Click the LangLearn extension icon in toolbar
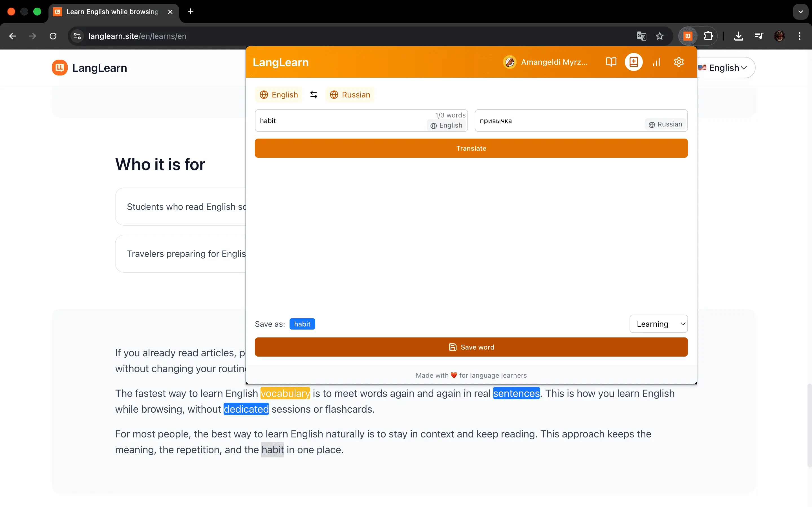 (x=688, y=36)
